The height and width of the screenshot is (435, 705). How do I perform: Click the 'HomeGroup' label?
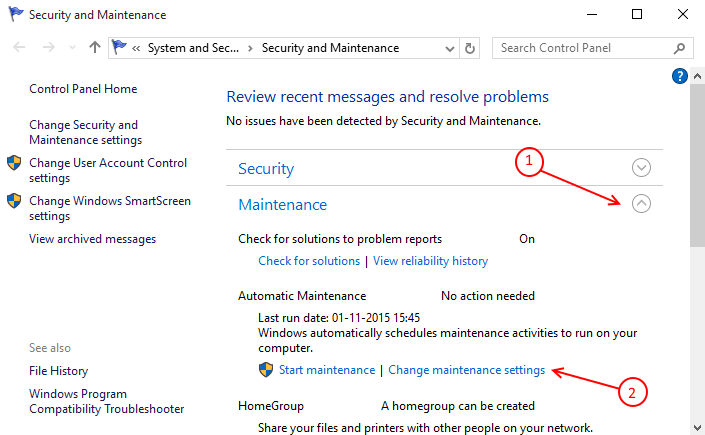(x=271, y=406)
